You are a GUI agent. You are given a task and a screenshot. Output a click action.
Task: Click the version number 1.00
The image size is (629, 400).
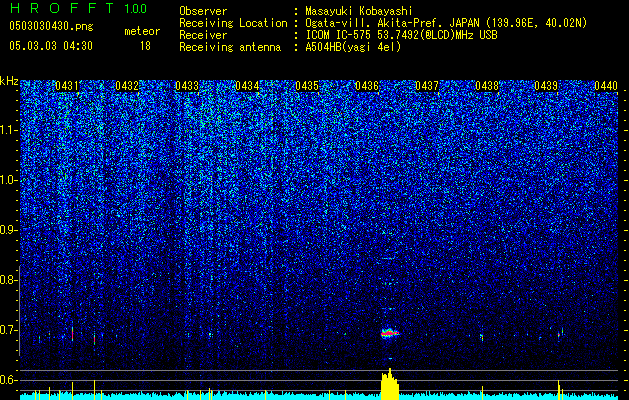point(136,9)
